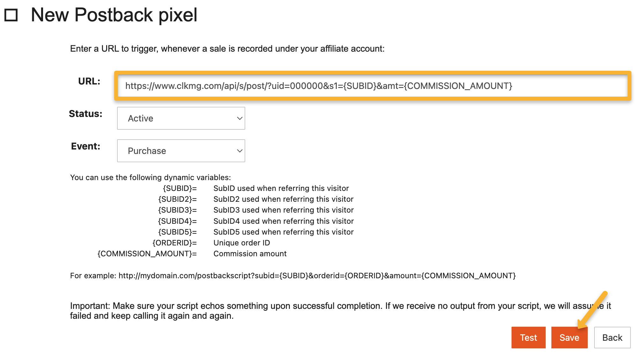
Task: Click the {SUBID5}= variable label
Action: pos(177,232)
